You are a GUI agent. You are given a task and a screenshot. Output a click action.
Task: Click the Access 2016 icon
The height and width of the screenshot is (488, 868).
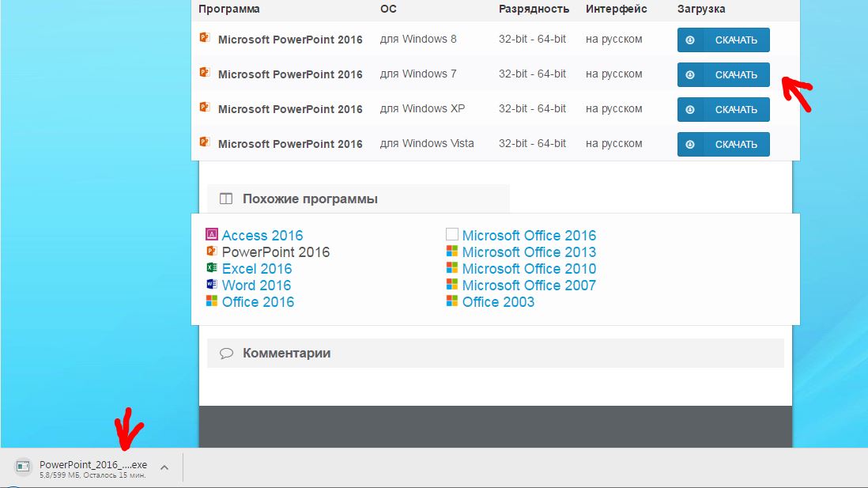(211, 235)
